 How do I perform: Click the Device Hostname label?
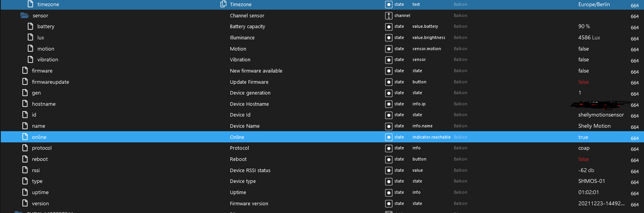coord(249,104)
